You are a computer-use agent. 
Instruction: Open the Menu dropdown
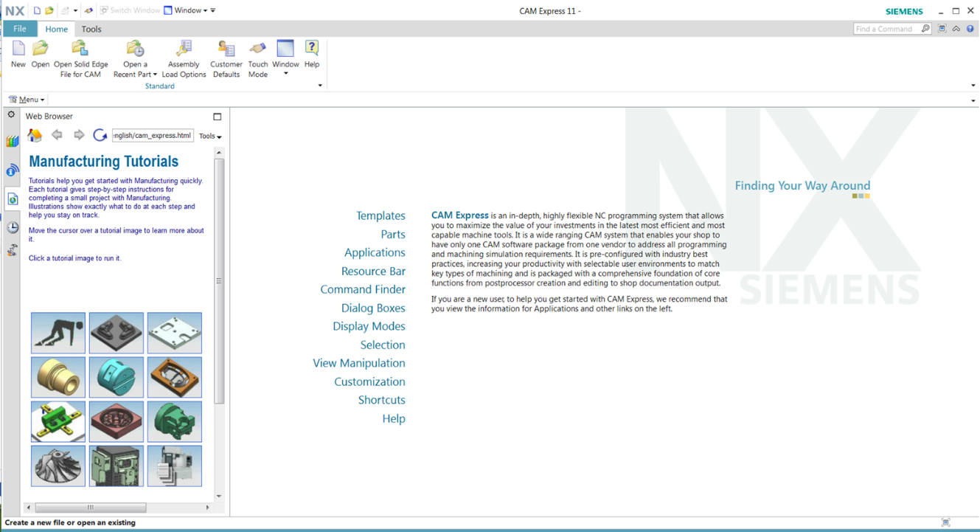[27, 100]
